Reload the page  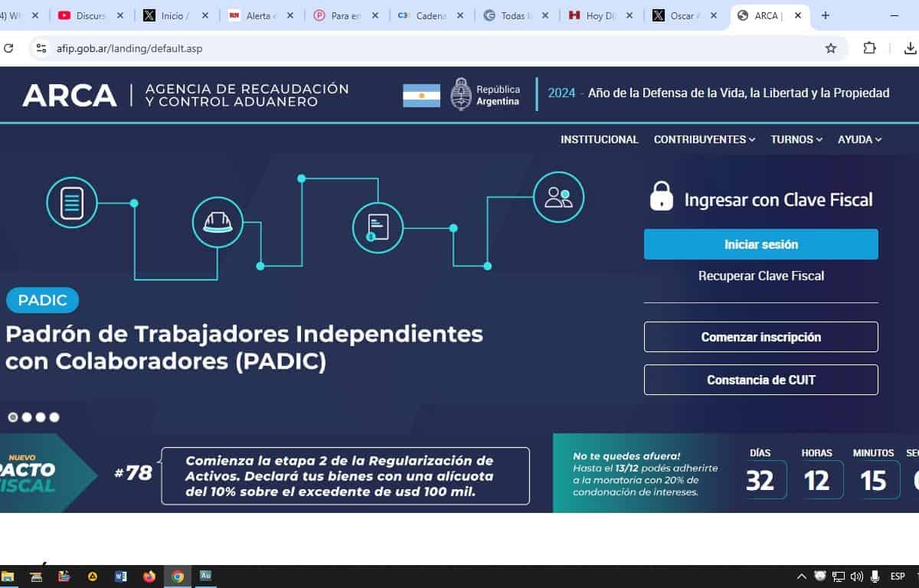[8, 48]
